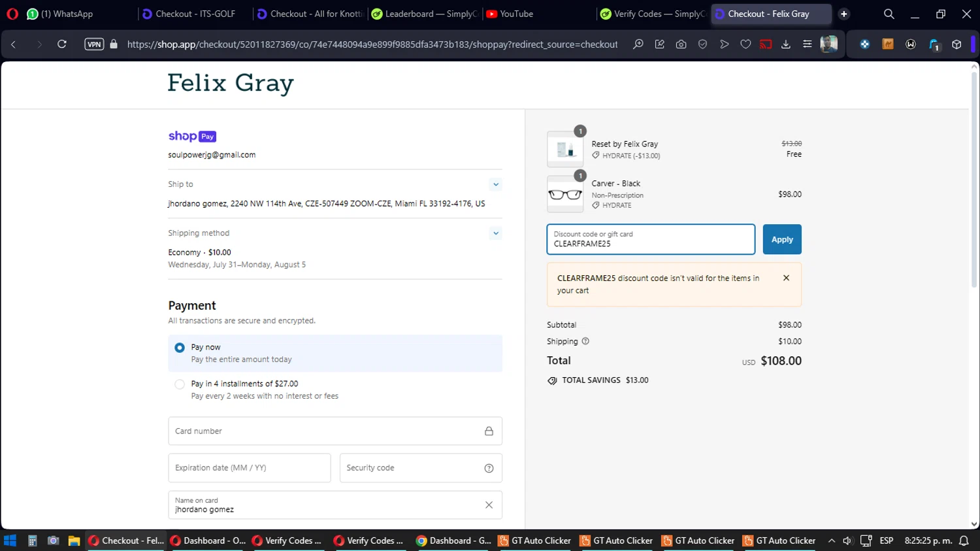Switch to Verify Codes SimplyCodes tab

(653, 14)
